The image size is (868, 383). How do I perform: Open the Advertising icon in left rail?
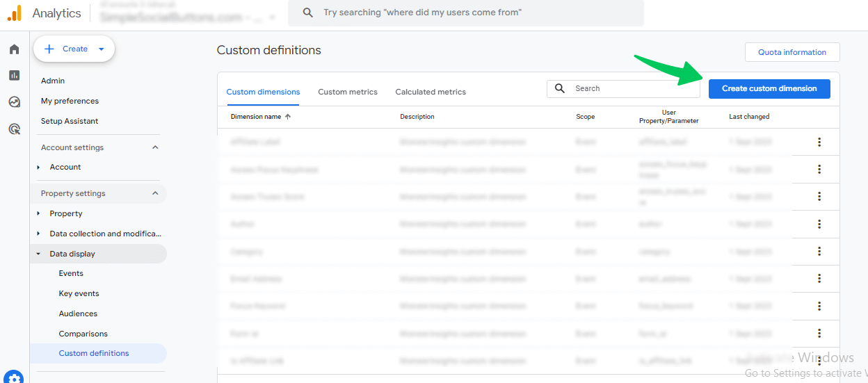tap(15, 129)
